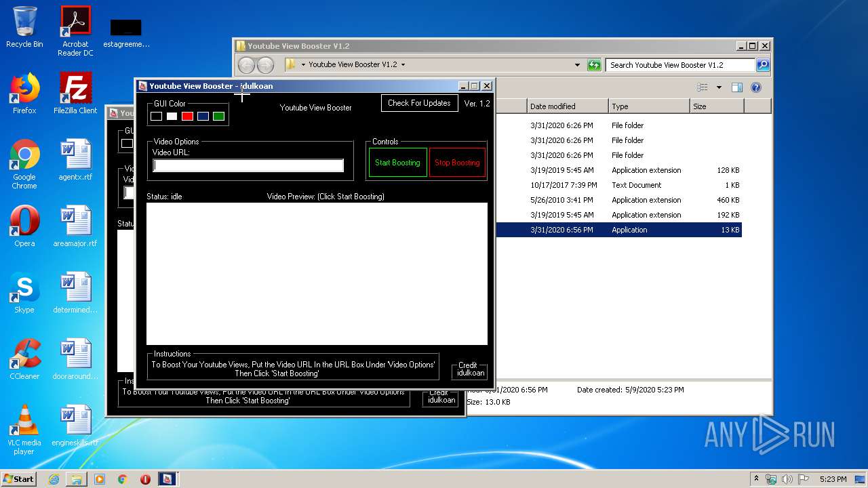
Task: Open the view options dropdown arrow
Action: (719, 87)
